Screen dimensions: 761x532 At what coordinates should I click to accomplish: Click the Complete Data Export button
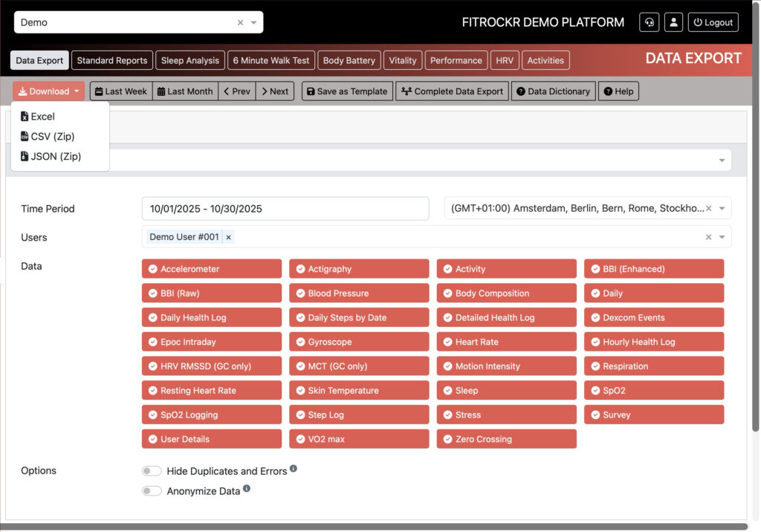coord(452,91)
